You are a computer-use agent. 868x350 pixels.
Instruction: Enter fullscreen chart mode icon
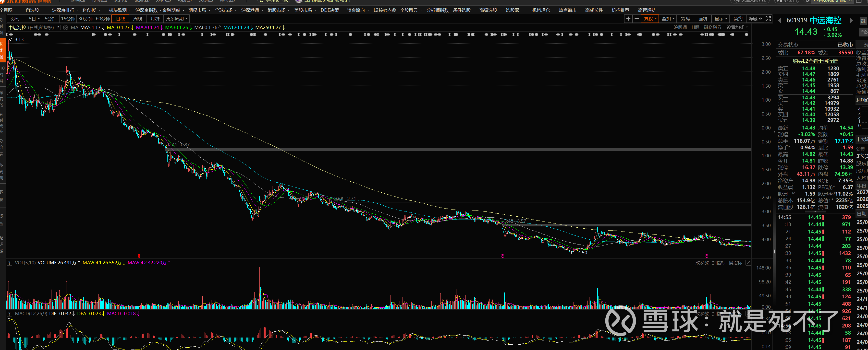point(768,19)
